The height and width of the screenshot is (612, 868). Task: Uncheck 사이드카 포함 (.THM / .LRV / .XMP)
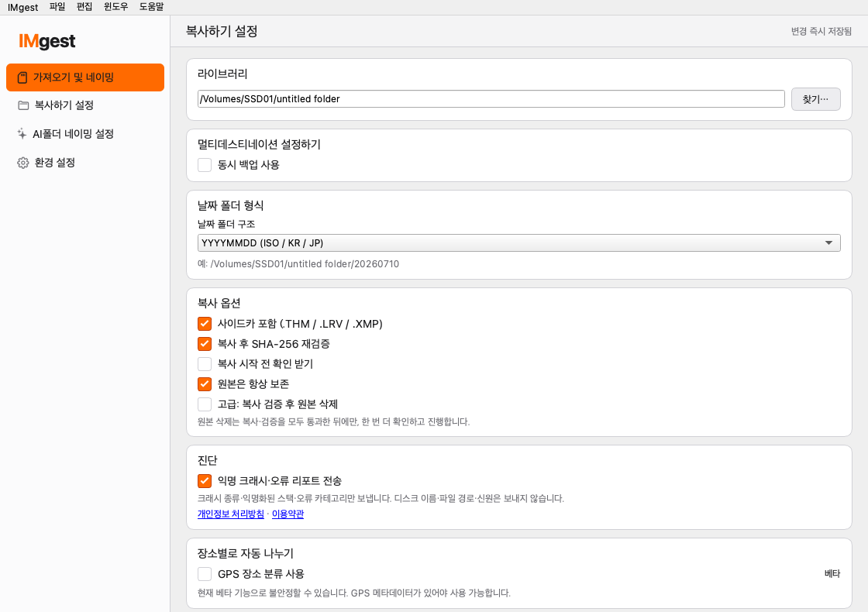point(205,324)
